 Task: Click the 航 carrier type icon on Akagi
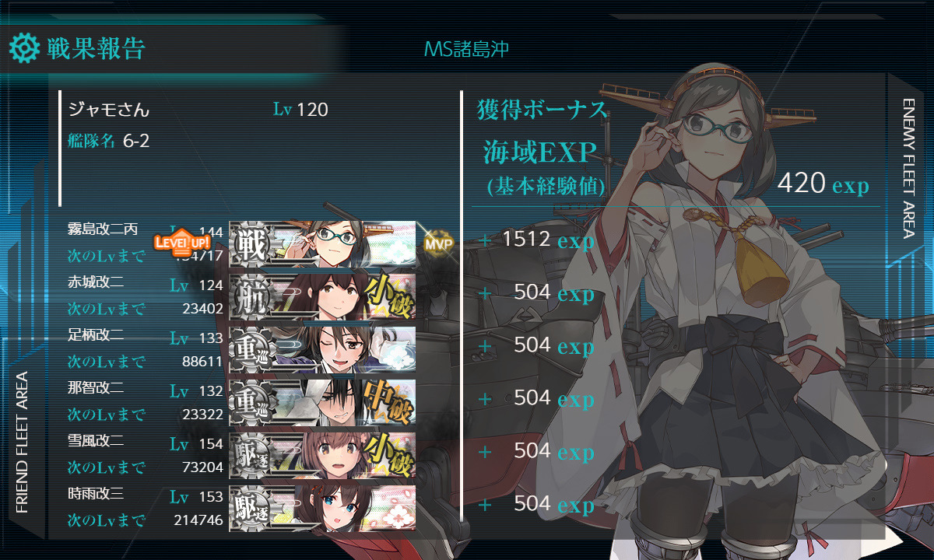click(x=251, y=298)
